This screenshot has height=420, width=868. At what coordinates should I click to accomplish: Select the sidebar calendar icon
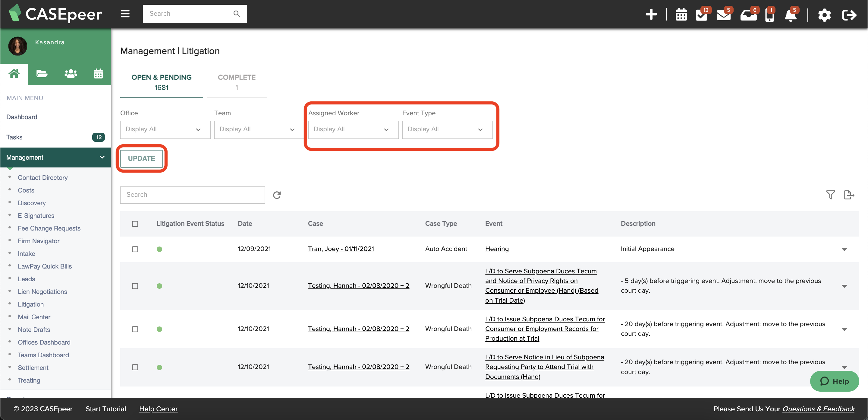coord(98,74)
